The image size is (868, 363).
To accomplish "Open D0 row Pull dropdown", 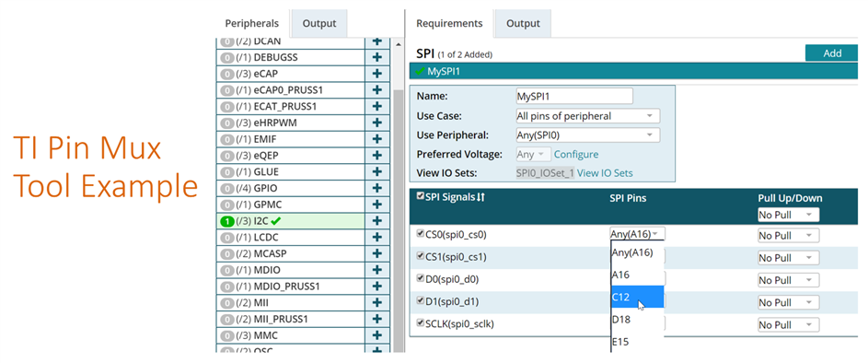I will 788,280.
